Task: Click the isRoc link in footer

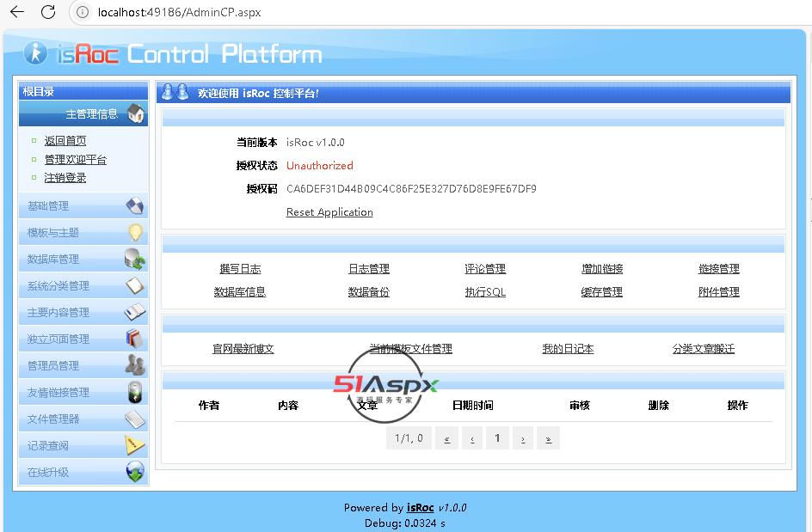Action: (x=420, y=508)
